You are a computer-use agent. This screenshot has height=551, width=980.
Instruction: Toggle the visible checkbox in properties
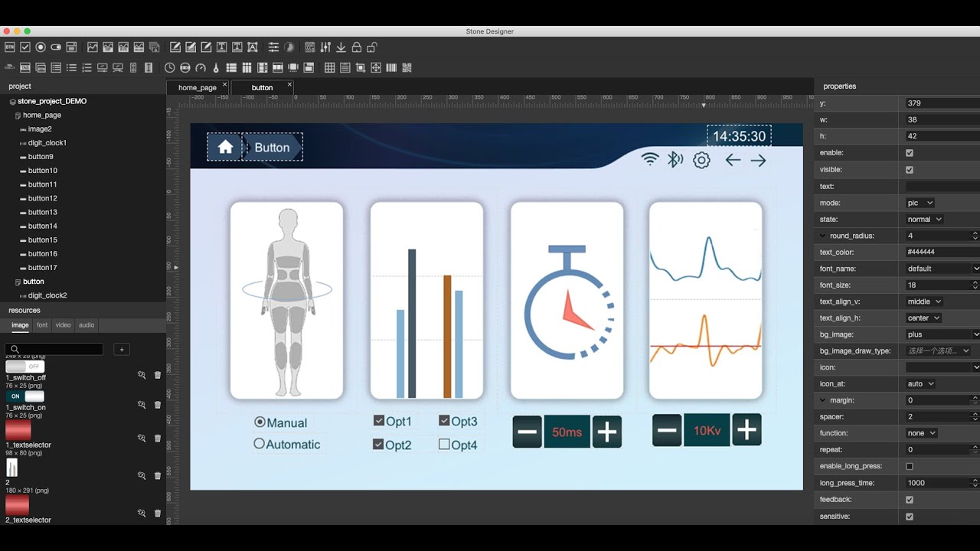click(x=910, y=170)
